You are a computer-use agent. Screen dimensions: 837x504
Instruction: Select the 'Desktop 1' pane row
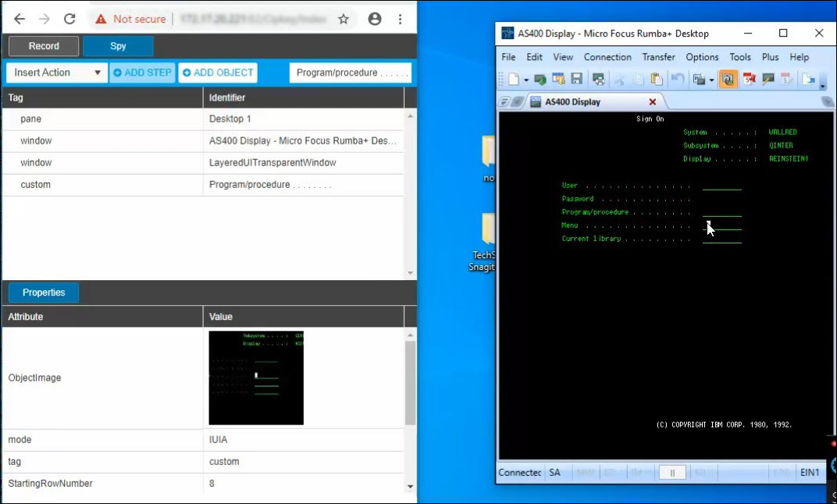pyautogui.click(x=203, y=119)
